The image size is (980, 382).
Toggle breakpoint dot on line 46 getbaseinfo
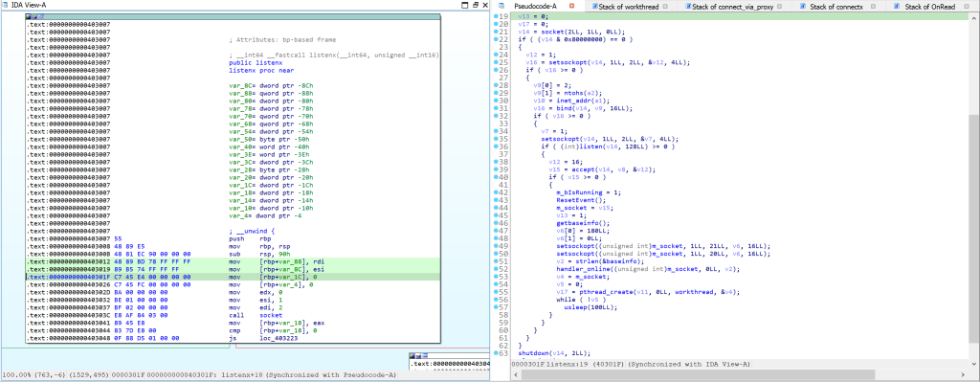coord(497,222)
